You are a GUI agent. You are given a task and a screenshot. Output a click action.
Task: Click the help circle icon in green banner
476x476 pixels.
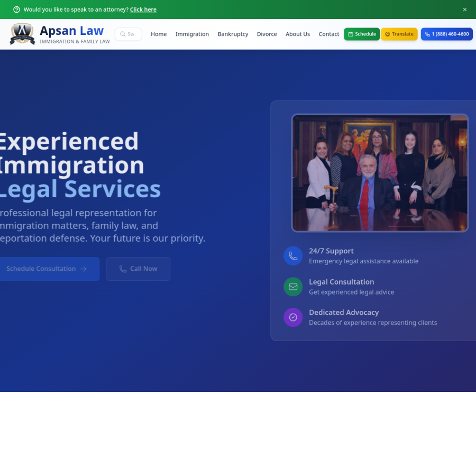(17, 10)
